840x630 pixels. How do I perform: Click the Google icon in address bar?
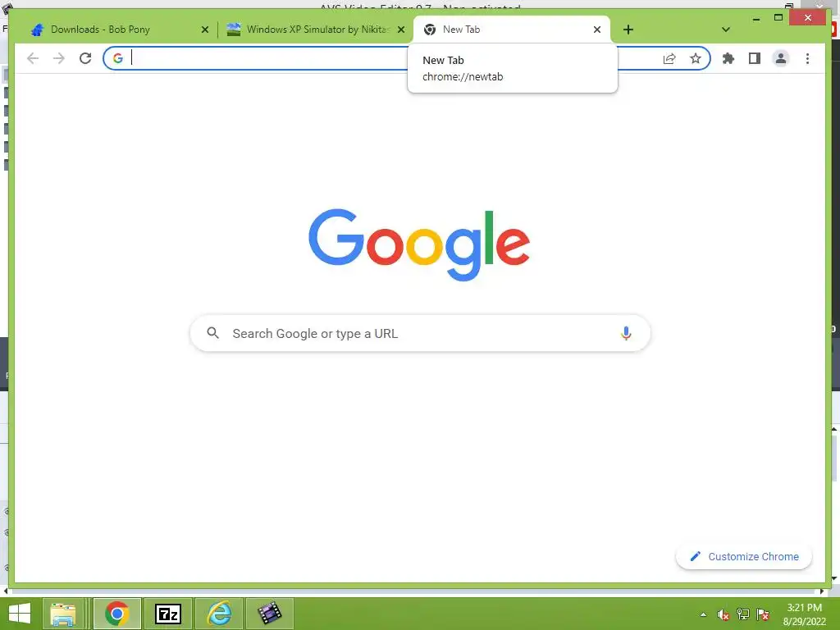click(x=118, y=58)
